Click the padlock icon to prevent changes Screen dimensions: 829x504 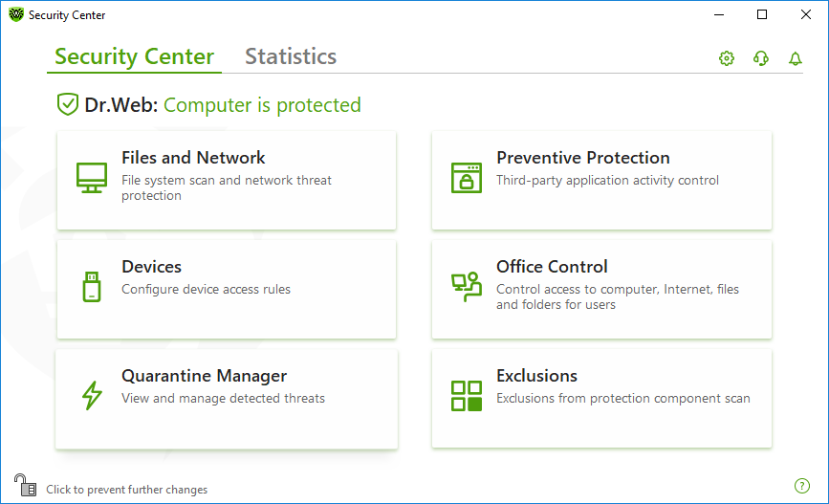pos(25,485)
